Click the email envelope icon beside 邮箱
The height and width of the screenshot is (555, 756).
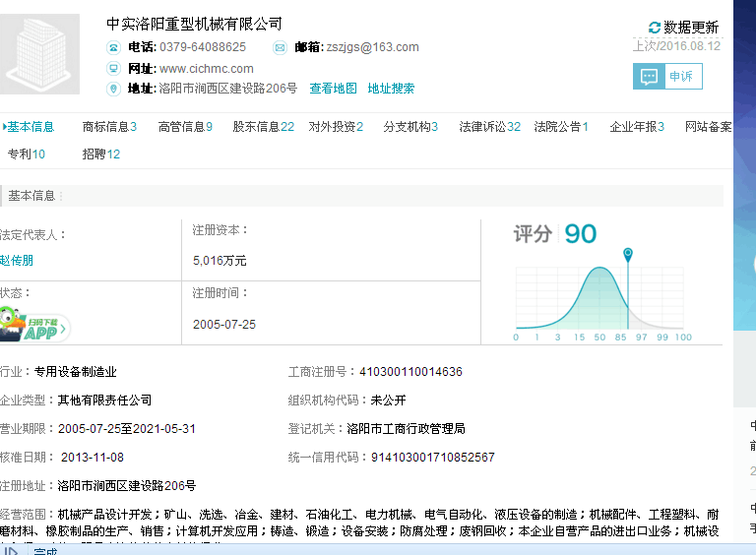[x=280, y=47]
